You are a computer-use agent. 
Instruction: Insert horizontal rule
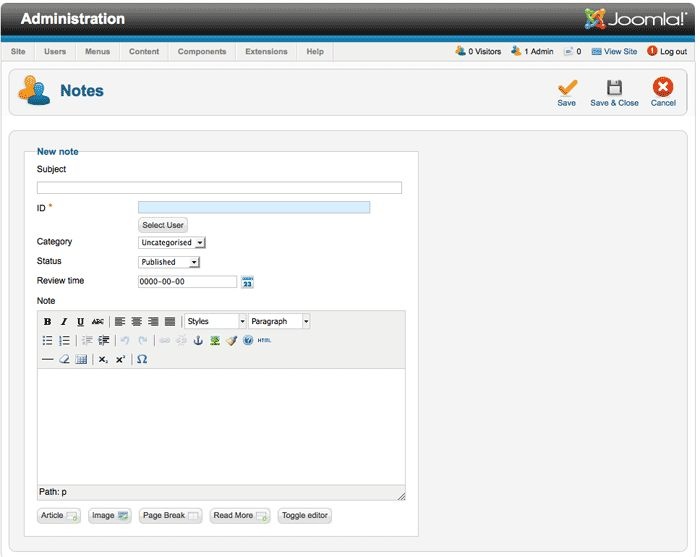pos(47,359)
